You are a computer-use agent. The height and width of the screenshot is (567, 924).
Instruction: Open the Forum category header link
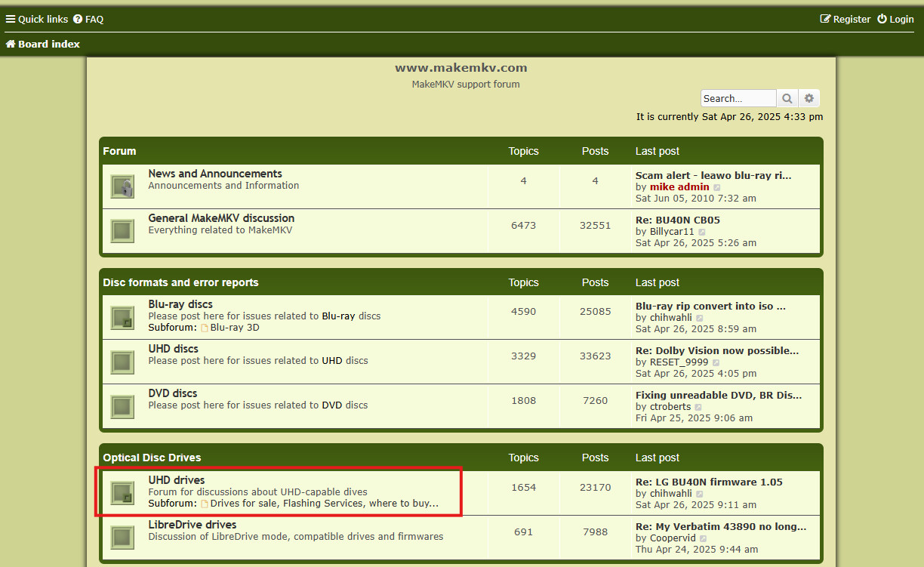point(119,151)
